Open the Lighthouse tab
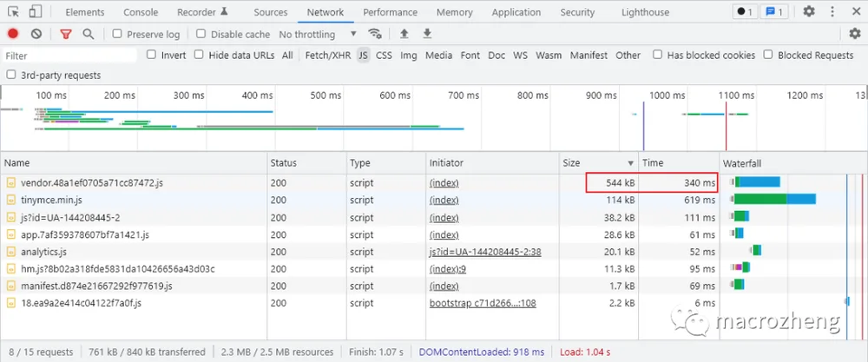The height and width of the screenshot is (362, 868). 645,12
